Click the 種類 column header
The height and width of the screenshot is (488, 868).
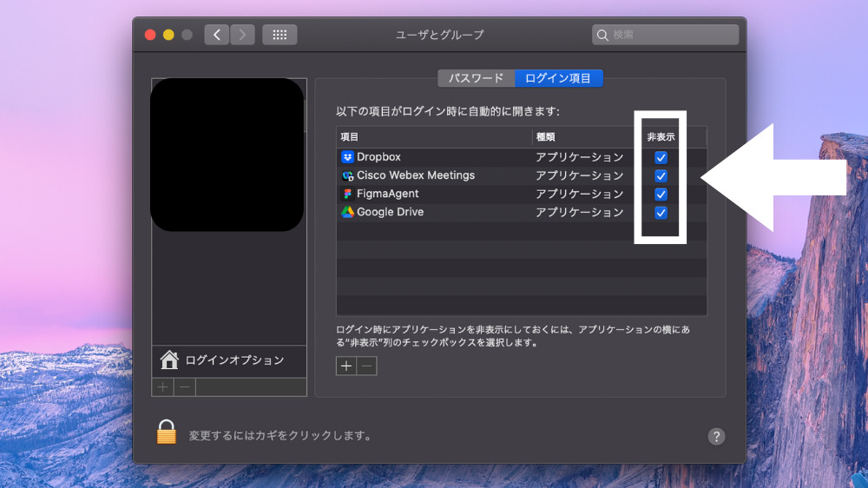[x=545, y=137]
